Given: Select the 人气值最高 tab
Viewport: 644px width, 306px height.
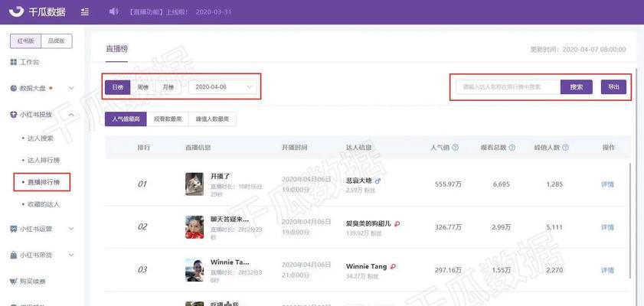Looking at the screenshot, I should [126, 119].
